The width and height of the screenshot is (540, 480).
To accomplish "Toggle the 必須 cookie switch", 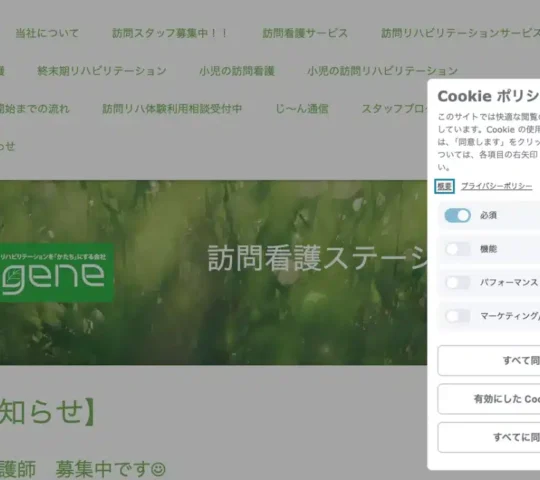I will [457, 216].
